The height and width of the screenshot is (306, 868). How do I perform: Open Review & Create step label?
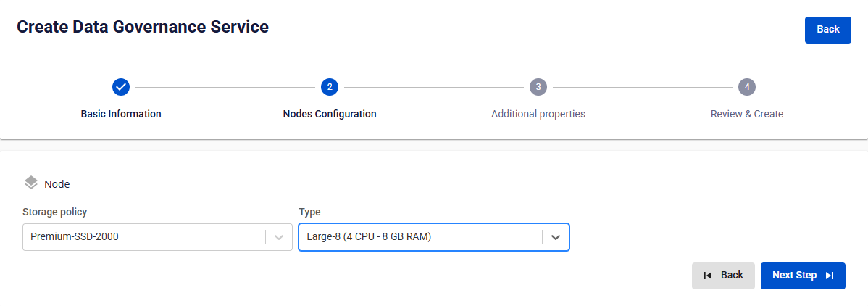[747, 114]
